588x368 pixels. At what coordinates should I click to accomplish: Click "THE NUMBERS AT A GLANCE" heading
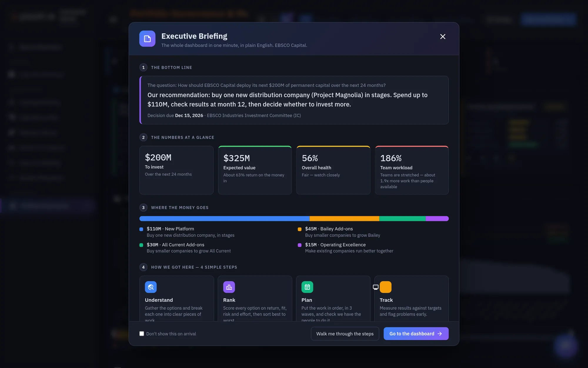[x=183, y=137]
